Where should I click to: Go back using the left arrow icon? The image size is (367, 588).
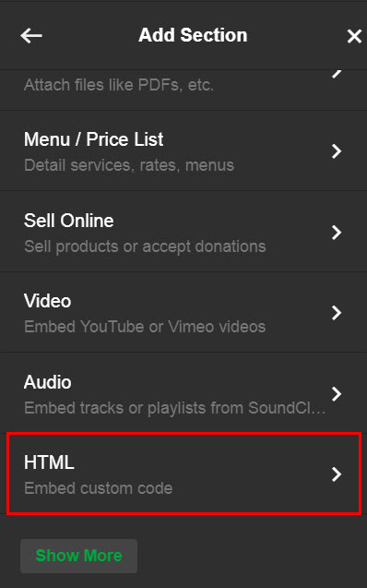pyautogui.click(x=31, y=36)
